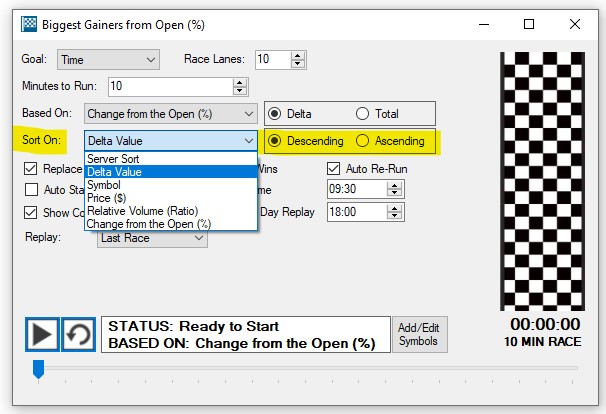Click the checkered flag race track panel
Viewport: 606px width, 414px height.
coord(541,181)
